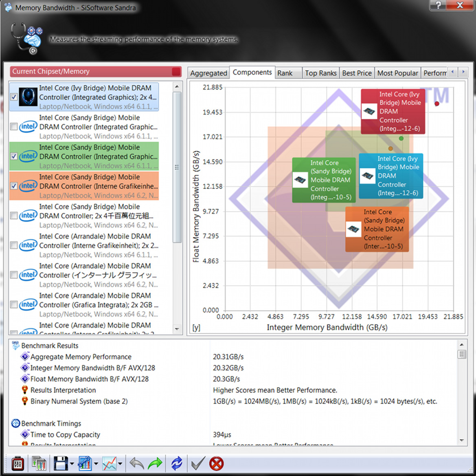Check the Arrandale Grafica Integrata 2x 2GB checkbox
Screen dimensions: 476x476
point(14,304)
